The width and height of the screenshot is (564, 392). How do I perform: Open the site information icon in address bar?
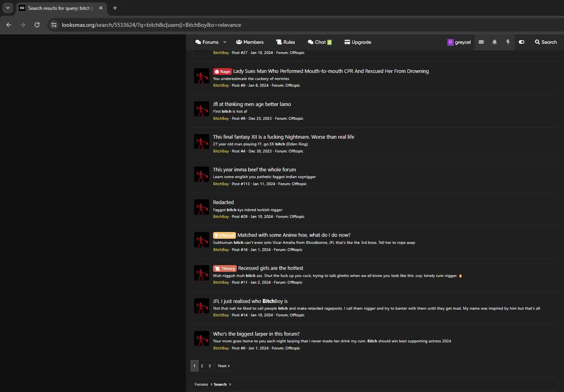[x=54, y=25]
